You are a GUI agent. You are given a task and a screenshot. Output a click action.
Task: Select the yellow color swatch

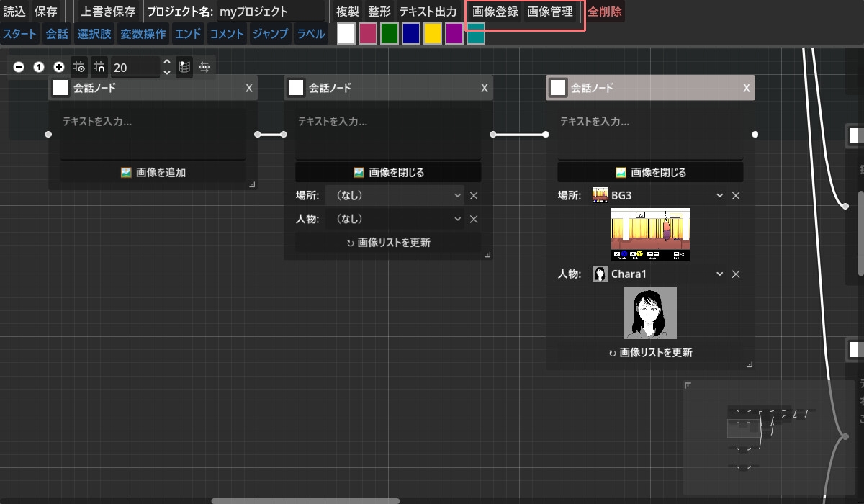[x=432, y=34]
